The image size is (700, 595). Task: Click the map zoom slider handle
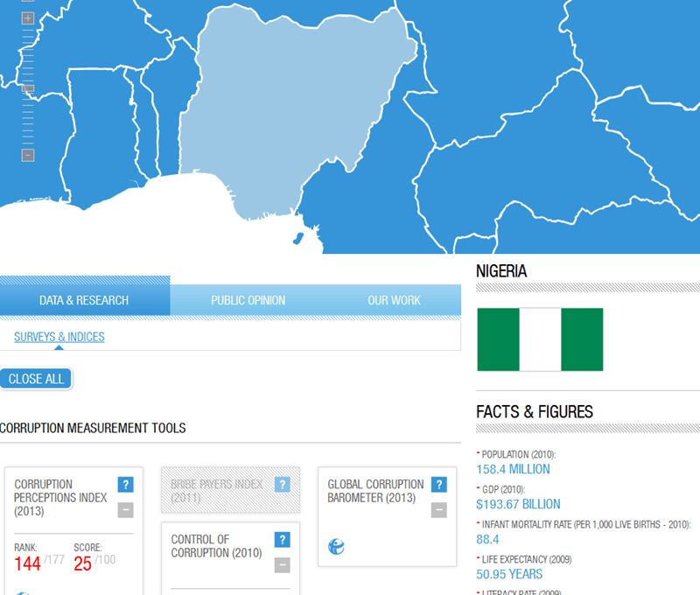tap(28, 87)
